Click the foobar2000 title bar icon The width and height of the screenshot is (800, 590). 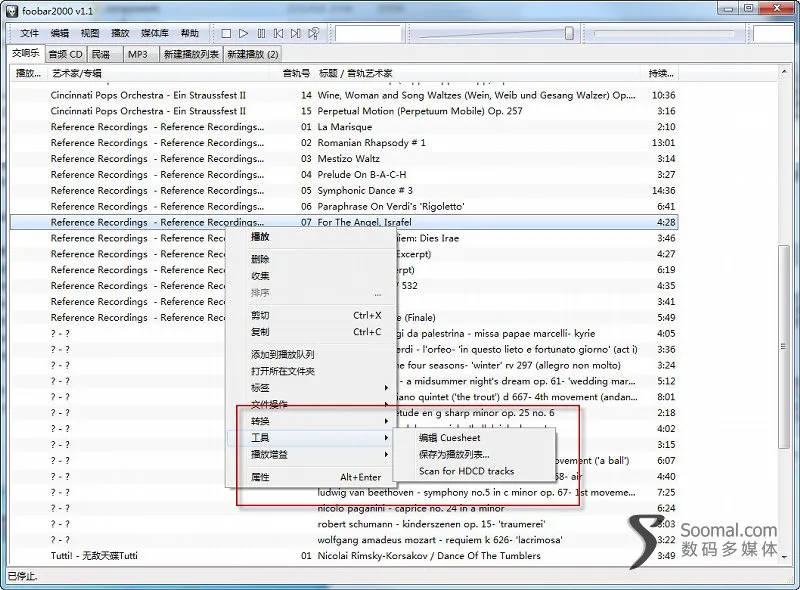[x=12, y=10]
